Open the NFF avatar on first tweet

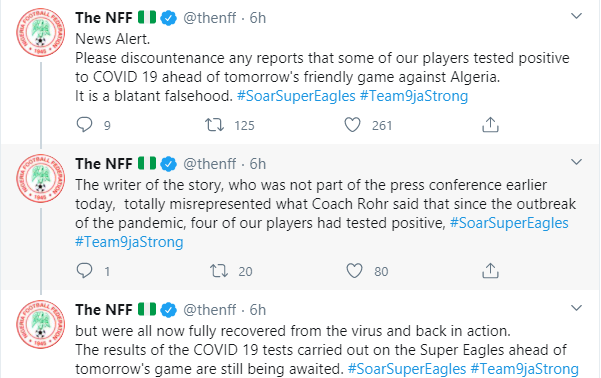pos(41,33)
